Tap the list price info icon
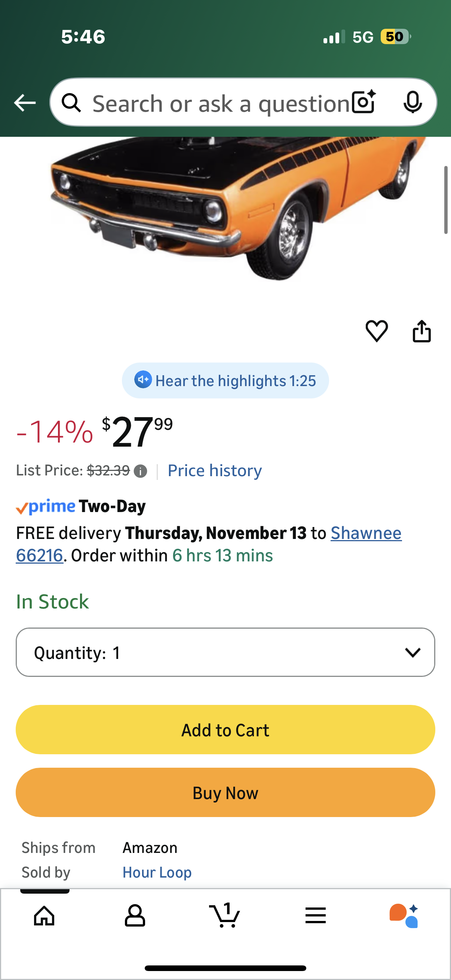This screenshot has width=451, height=980. coord(141,471)
